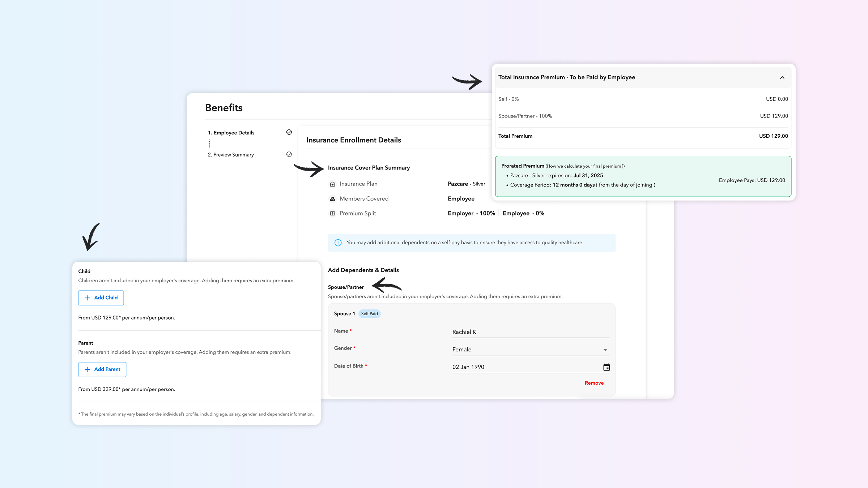Click plus icon on Add Parent button
The width and height of the screenshot is (868, 488).
click(x=87, y=369)
